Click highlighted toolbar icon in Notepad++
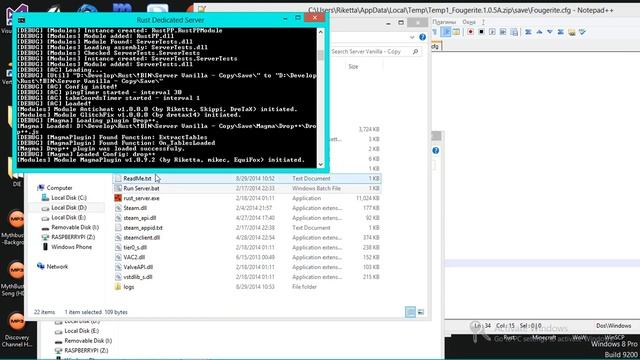 pyautogui.click(x=446, y=31)
